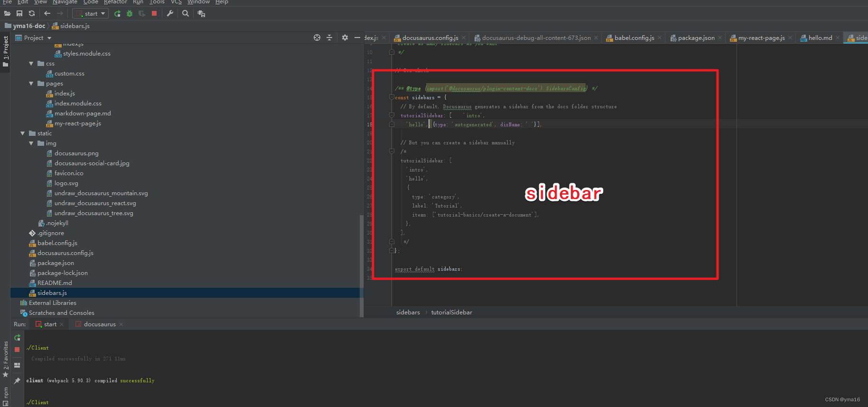This screenshot has width=868, height=407.
Task: Open the Refactor menu
Action: click(115, 2)
